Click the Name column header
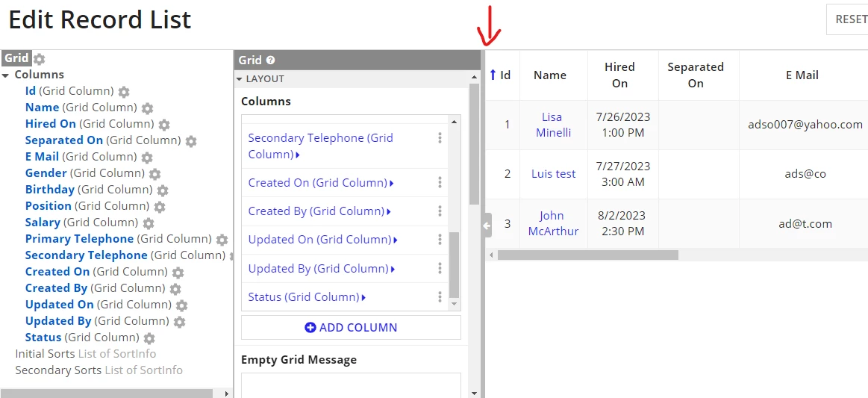This screenshot has width=868, height=398. [550, 75]
